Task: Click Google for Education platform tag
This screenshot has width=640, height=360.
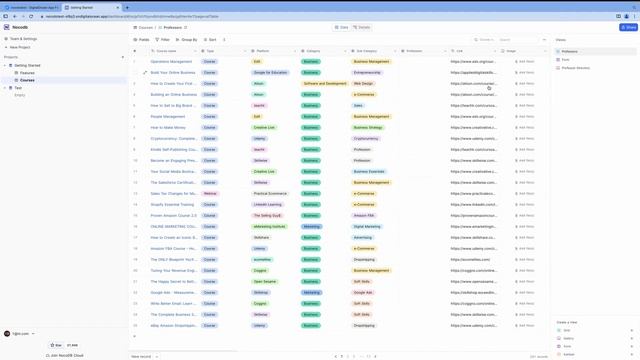Action: pos(270,73)
